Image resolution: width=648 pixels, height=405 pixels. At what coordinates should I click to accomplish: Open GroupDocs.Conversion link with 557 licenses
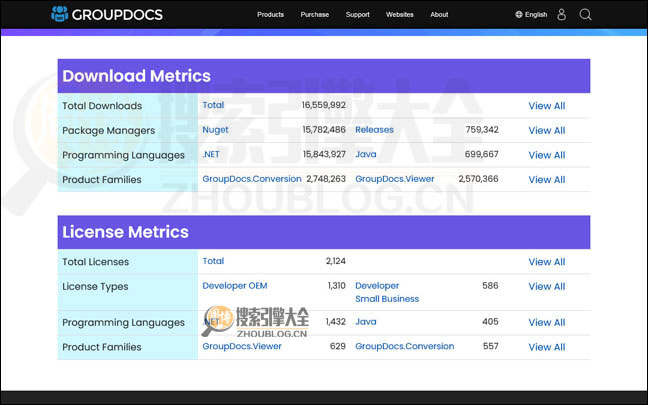405,346
